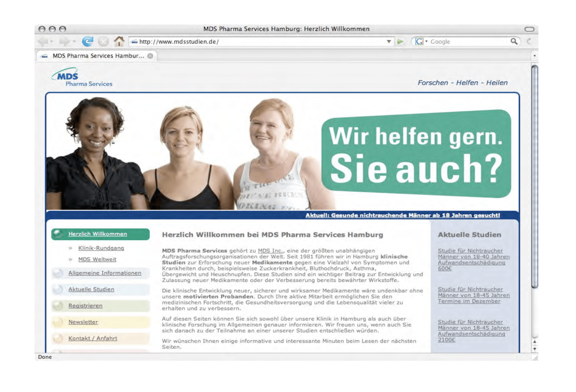Screen dimensions: 576x392
Task: Follow the MDS Inc. link
Action: [x=270, y=251]
